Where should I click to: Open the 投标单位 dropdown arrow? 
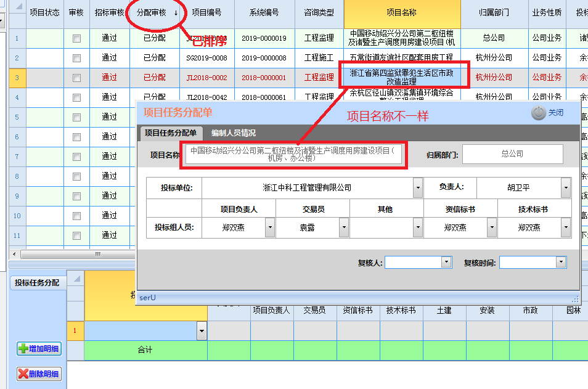(x=418, y=187)
